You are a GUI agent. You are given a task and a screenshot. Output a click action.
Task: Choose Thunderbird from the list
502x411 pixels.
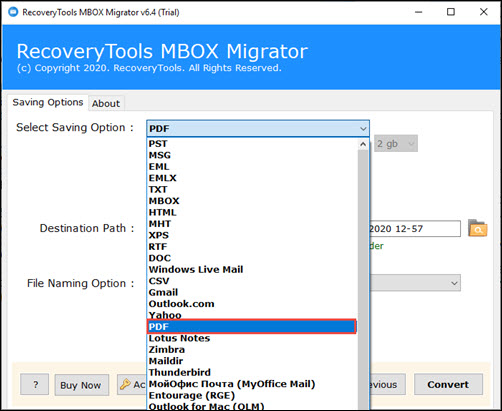[x=252, y=372]
